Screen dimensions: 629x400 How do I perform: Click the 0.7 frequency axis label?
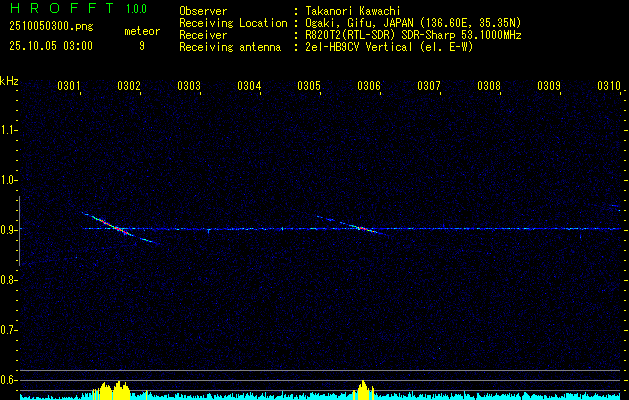8,330
